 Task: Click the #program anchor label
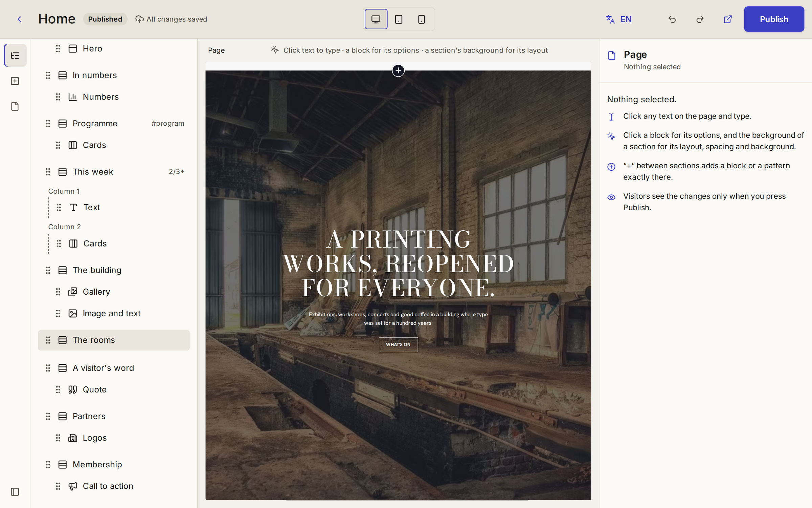point(168,123)
